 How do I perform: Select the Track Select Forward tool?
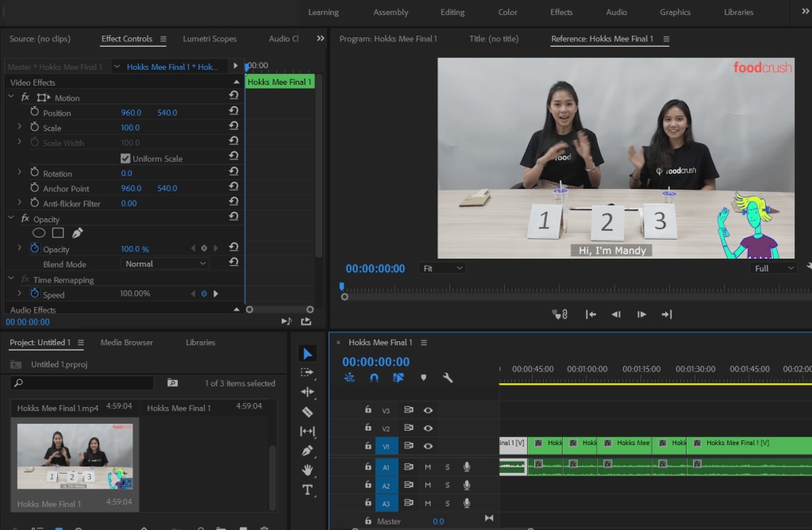click(308, 373)
